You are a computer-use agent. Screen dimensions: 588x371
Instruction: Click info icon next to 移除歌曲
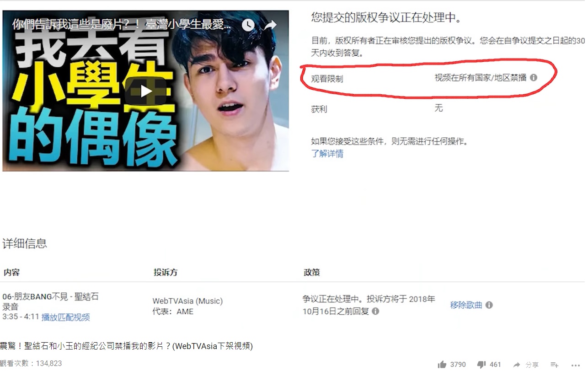click(489, 305)
